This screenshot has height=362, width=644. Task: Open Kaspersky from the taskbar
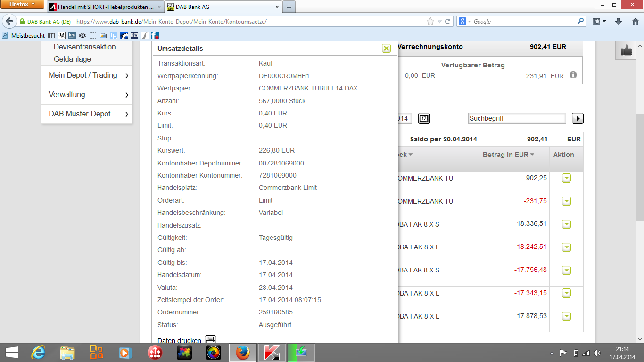click(272, 353)
